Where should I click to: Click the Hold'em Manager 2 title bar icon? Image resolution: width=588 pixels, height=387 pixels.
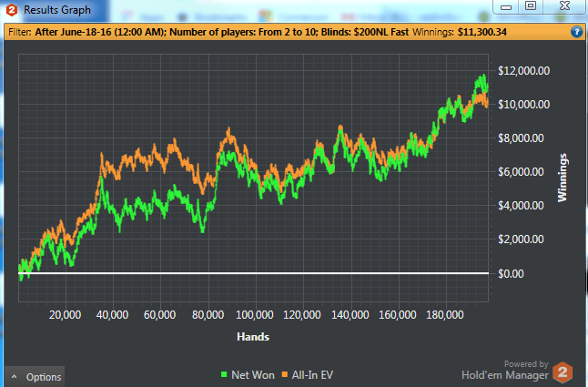point(12,10)
